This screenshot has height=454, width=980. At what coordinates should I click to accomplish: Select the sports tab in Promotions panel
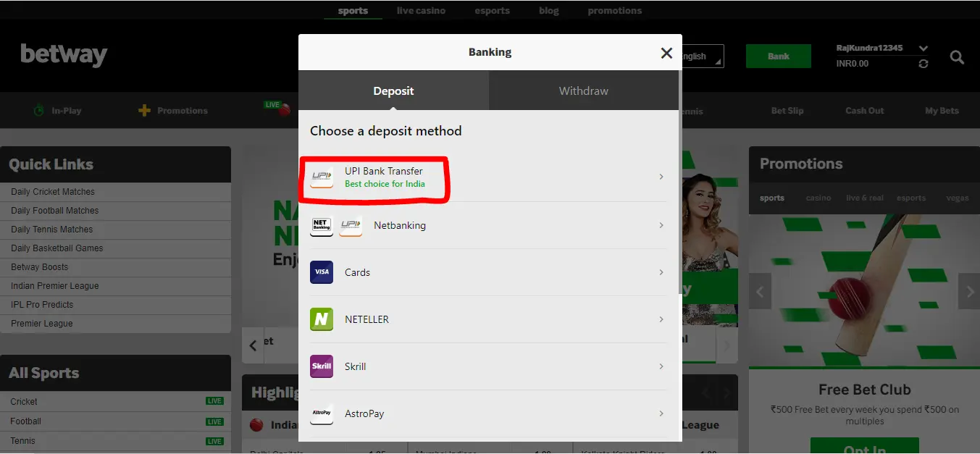click(772, 198)
